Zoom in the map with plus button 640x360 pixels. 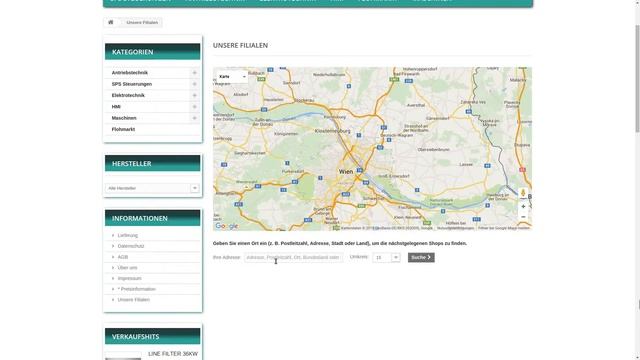pos(523,207)
